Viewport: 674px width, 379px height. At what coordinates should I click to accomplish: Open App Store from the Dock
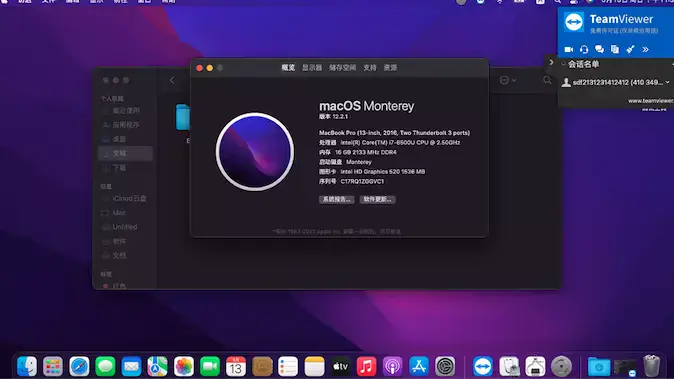click(x=419, y=367)
